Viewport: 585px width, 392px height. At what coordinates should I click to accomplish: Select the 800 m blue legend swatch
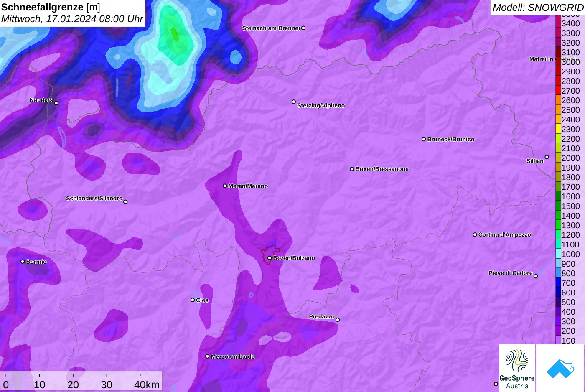[558, 273]
